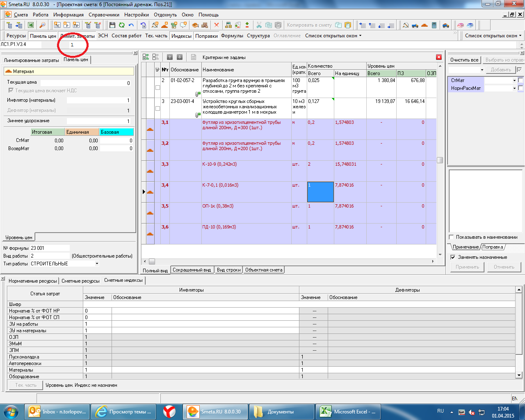This screenshot has width=525, height=420.
Task: Click the green checklist select-all icon
Action: click(x=146, y=57)
